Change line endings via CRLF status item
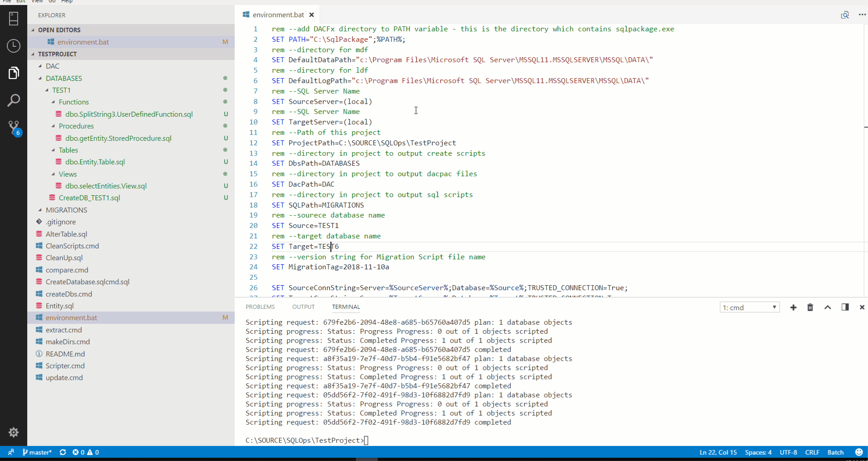 tap(812, 452)
